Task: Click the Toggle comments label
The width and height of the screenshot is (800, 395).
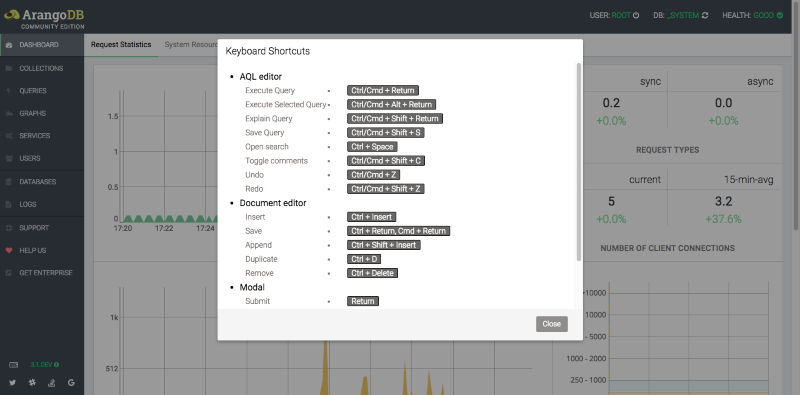Action: coord(277,161)
